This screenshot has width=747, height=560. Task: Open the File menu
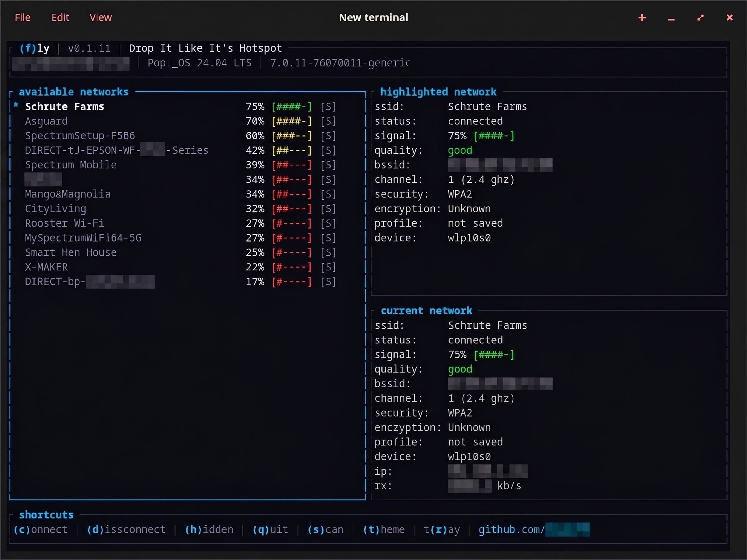(x=23, y=17)
